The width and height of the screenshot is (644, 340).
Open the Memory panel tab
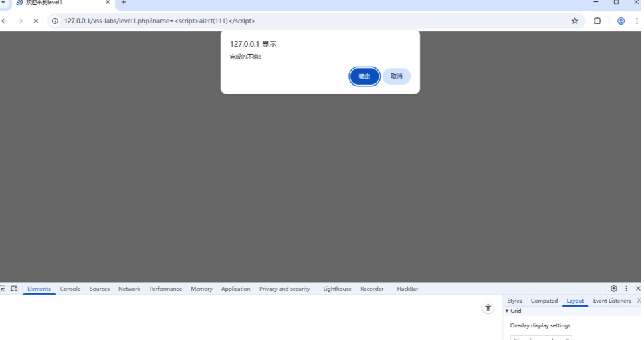point(202,289)
